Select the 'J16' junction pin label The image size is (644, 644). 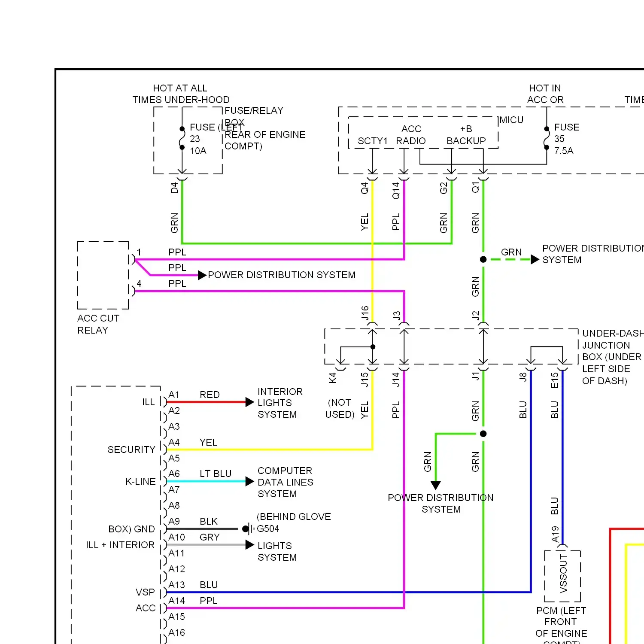coord(365,313)
